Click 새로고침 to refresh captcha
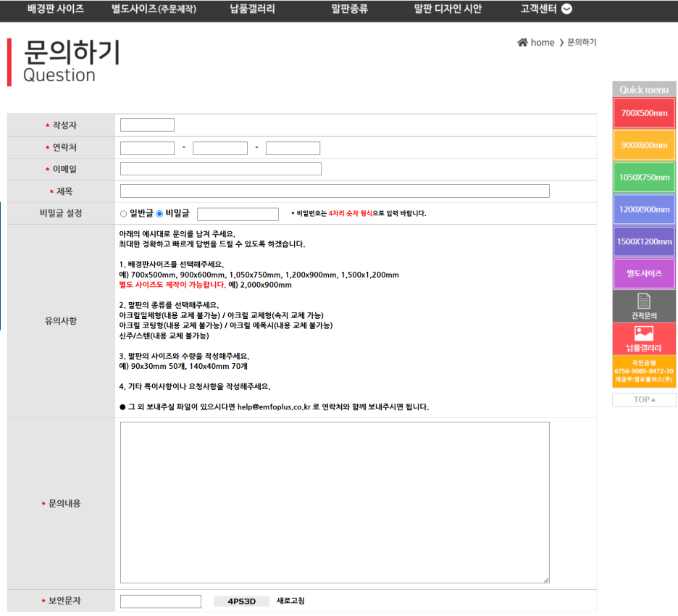Screen dimensions: 678x616 [x=290, y=601]
